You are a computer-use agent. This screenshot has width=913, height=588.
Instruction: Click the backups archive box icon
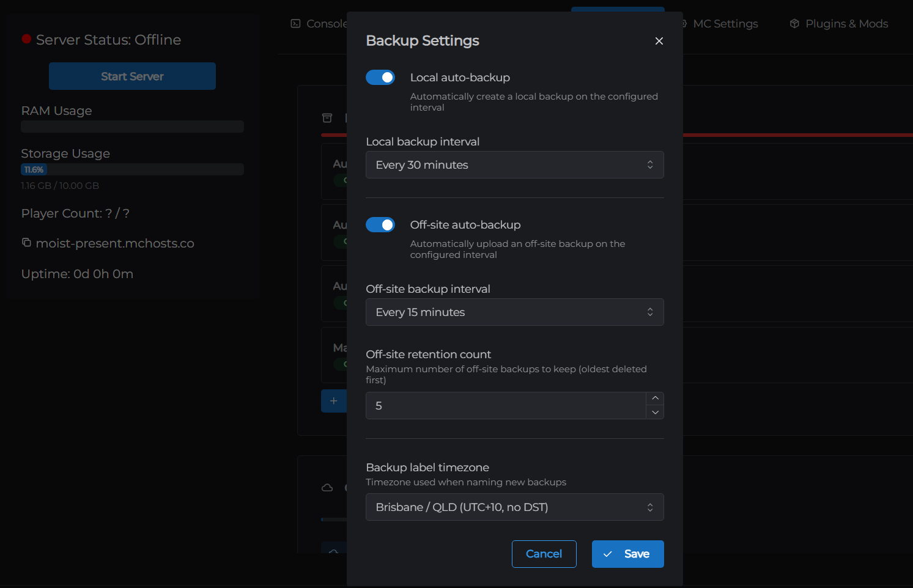(327, 118)
